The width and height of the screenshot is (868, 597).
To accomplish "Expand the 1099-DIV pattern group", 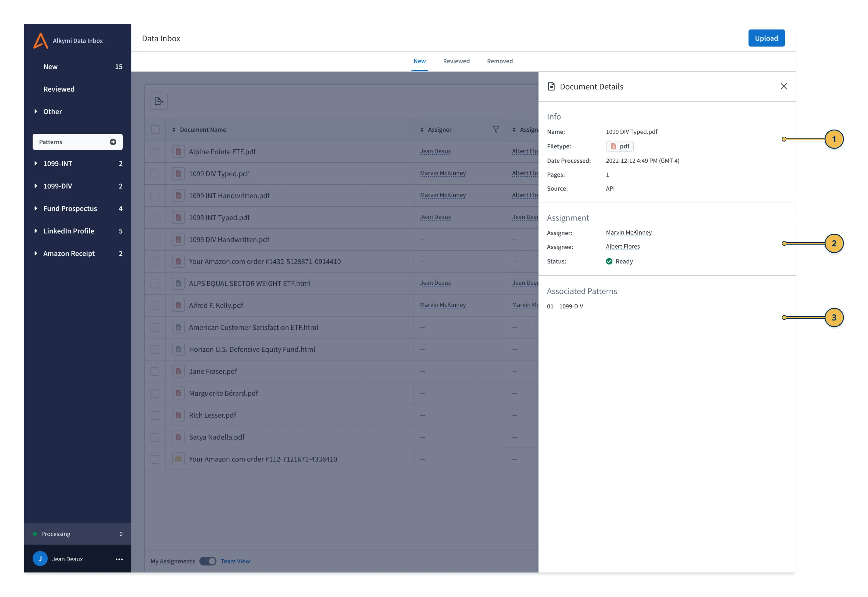I will tap(36, 186).
